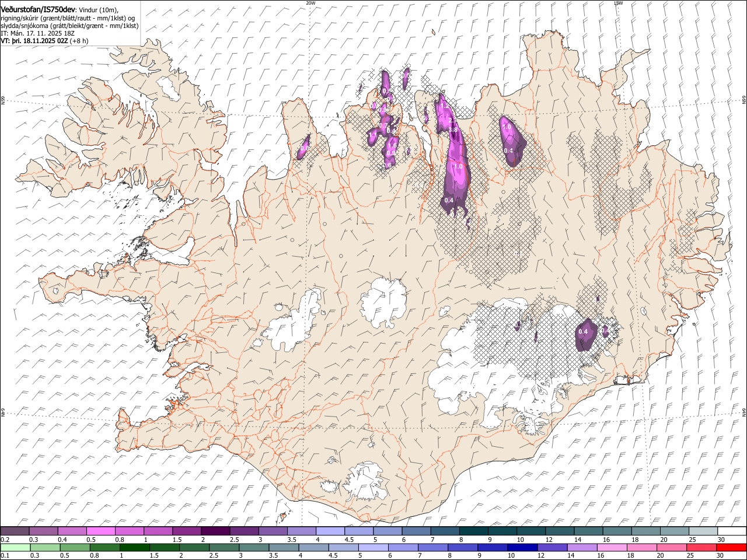Pick the rain legend swatch between 0.1 and 0.3
Viewport: 747px width, 560px height.
click(15, 547)
